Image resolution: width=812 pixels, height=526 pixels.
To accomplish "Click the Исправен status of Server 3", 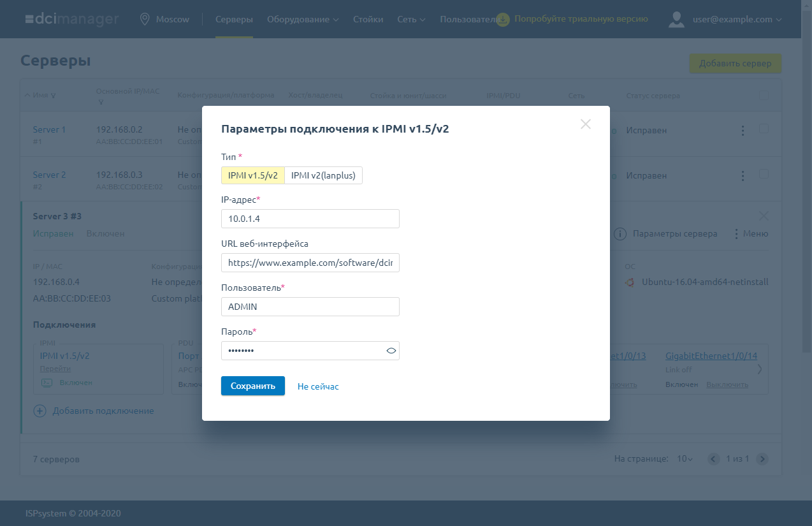I will click(x=54, y=234).
